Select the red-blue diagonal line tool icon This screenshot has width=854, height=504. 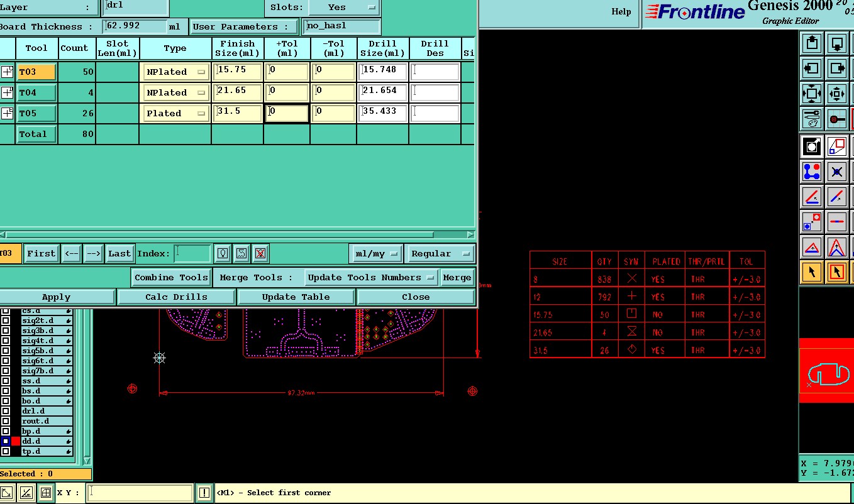click(837, 197)
